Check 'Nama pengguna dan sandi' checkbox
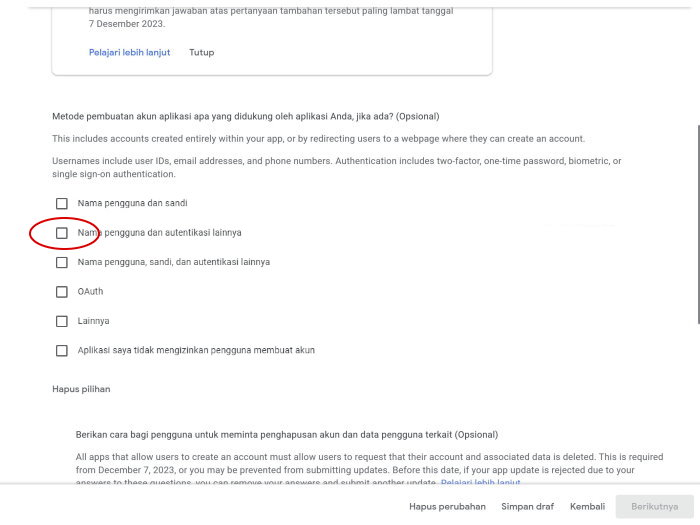 click(62, 204)
